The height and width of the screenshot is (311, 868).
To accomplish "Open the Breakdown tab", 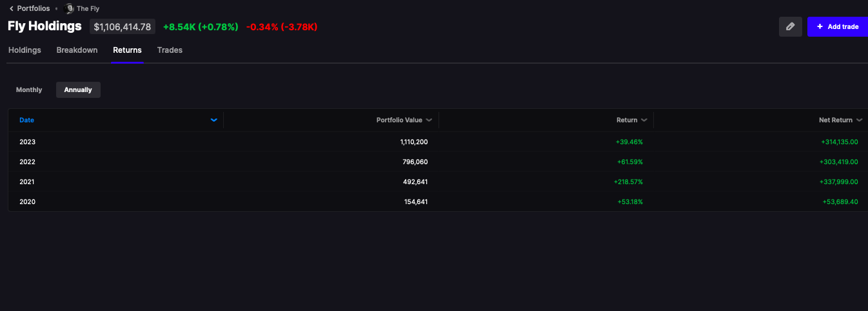I will [77, 50].
